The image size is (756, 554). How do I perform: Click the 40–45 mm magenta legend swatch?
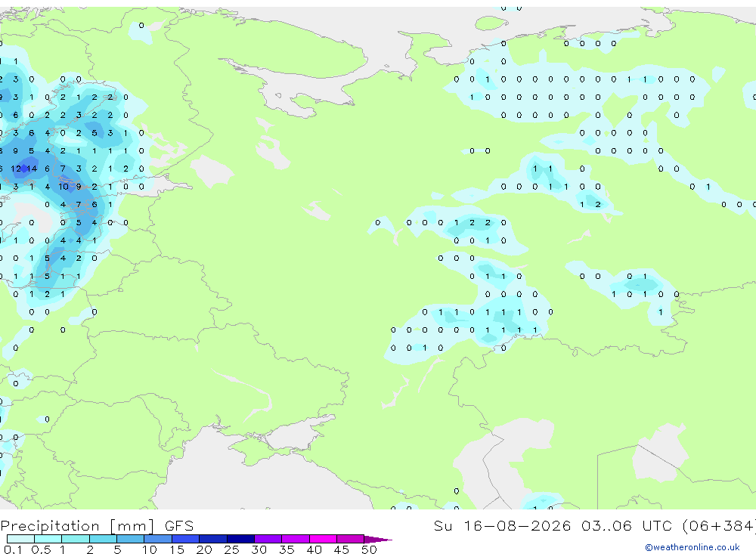coord(323,539)
